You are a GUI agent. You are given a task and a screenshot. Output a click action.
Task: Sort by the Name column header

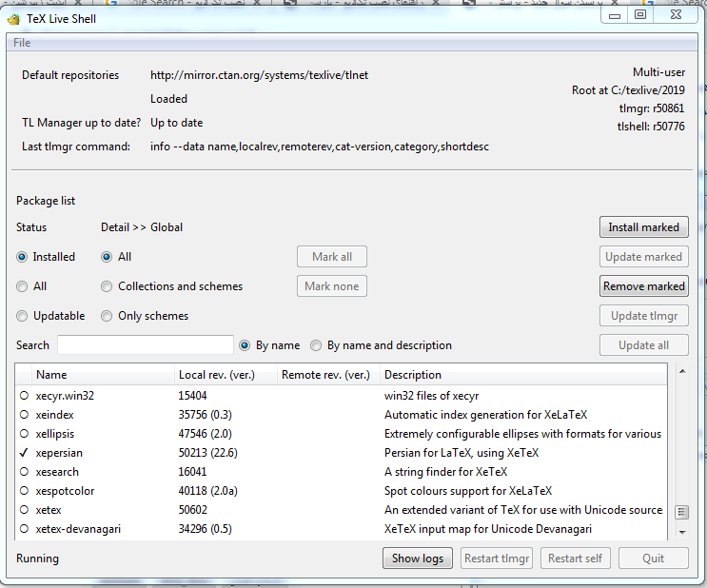(x=52, y=375)
